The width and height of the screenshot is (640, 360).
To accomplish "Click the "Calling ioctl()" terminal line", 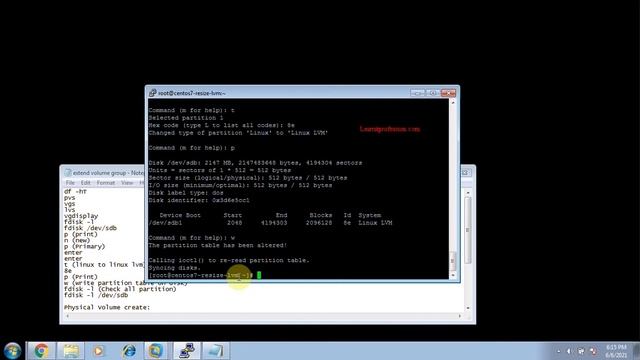I will pos(229,260).
